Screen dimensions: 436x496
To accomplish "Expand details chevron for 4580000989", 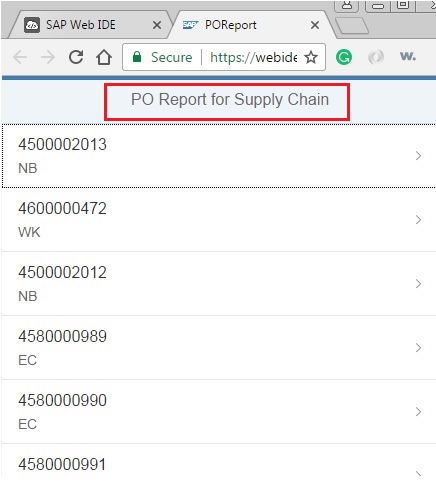I will [x=418, y=348].
